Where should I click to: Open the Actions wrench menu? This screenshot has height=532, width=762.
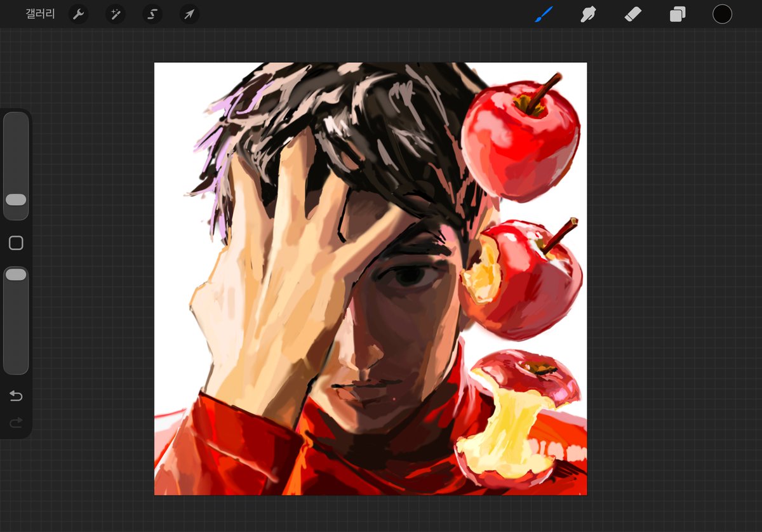pyautogui.click(x=78, y=14)
